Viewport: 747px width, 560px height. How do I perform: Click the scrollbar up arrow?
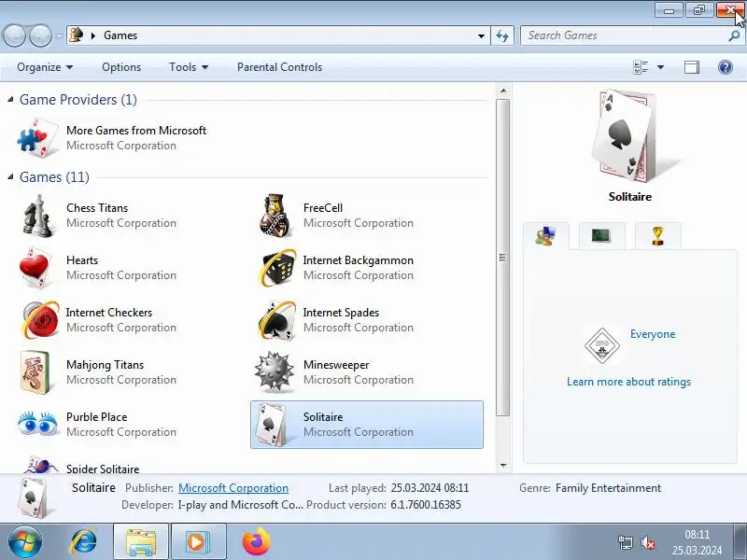point(503,91)
